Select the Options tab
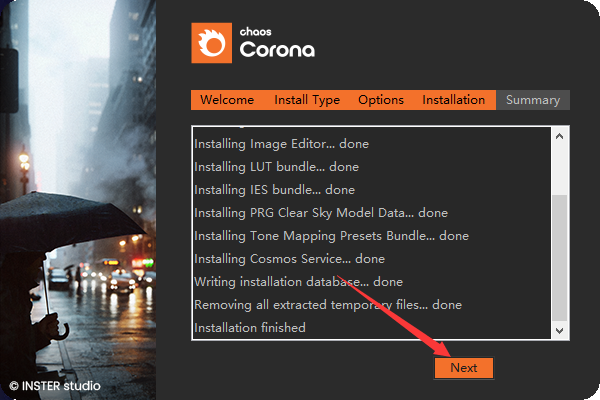Image resolution: width=600 pixels, height=400 pixels. pos(380,100)
